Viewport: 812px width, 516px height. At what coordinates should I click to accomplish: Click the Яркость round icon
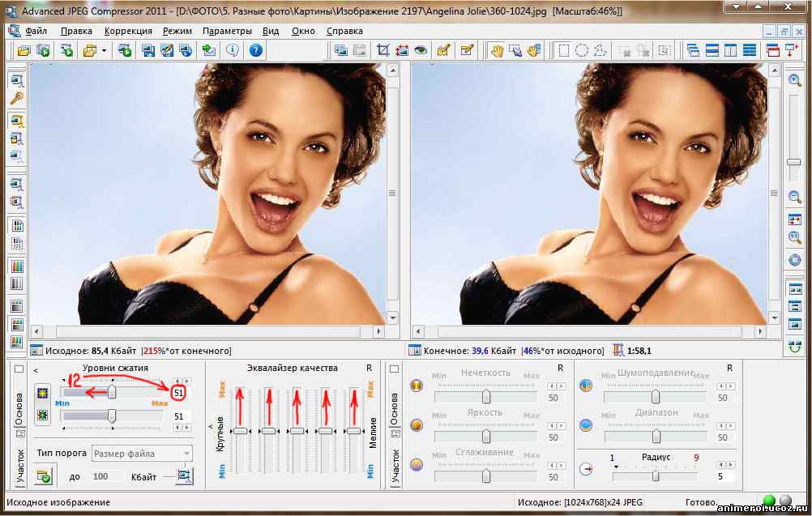417,425
